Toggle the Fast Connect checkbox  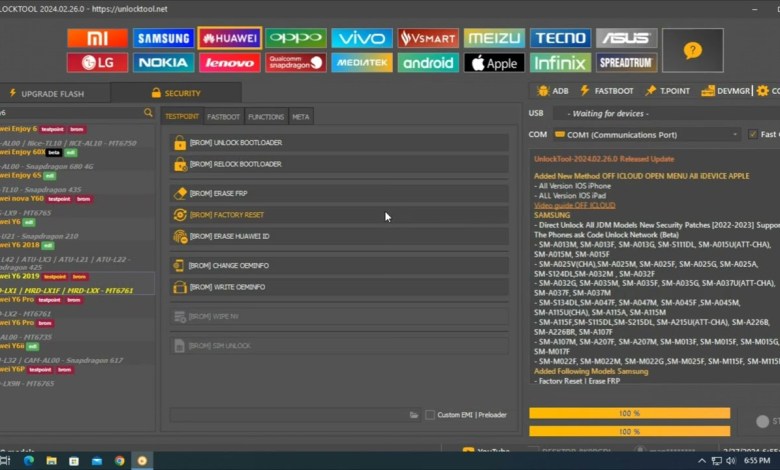pyautogui.click(x=752, y=134)
